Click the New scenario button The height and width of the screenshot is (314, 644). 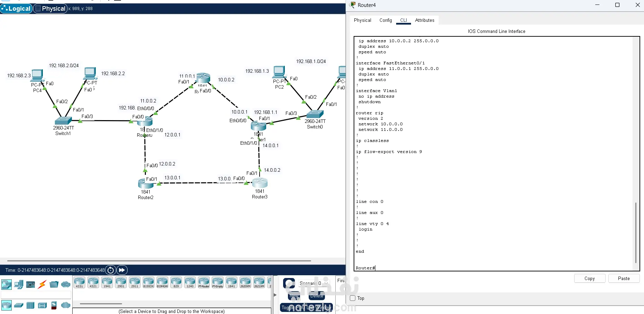(x=294, y=296)
